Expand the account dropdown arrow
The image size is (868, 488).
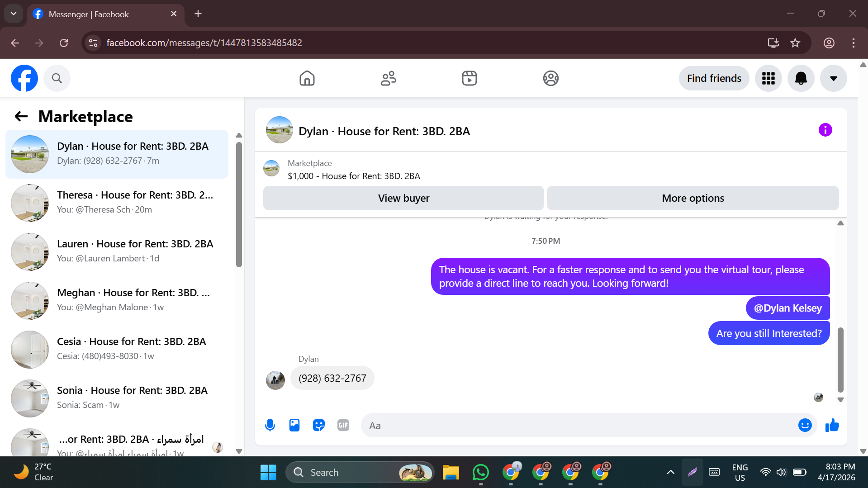833,78
